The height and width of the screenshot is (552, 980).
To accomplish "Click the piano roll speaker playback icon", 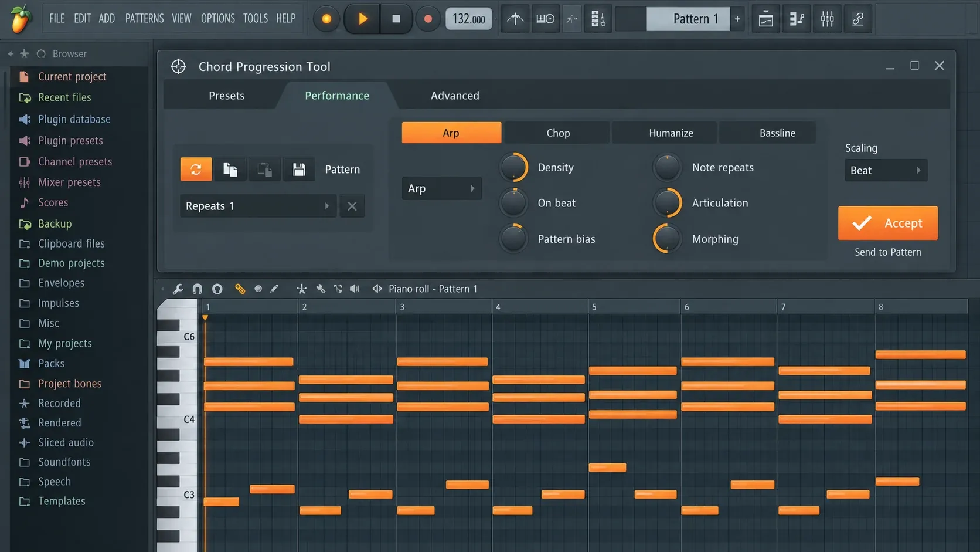I will [x=355, y=289].
